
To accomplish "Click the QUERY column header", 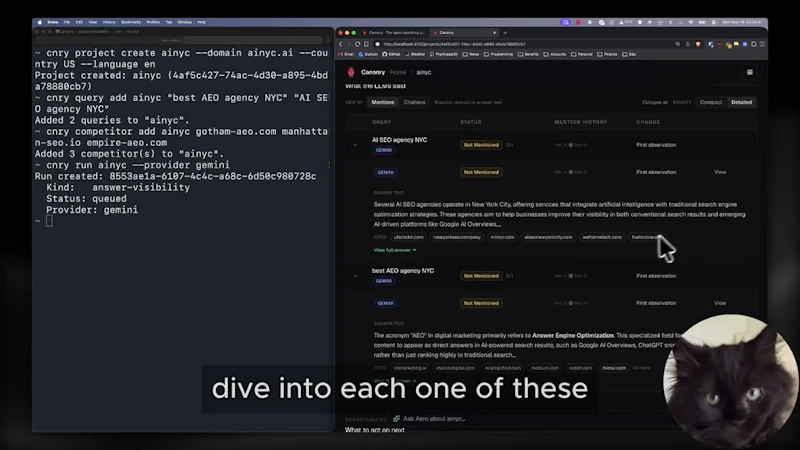I will pyautogui.click(x=381, y=122).
